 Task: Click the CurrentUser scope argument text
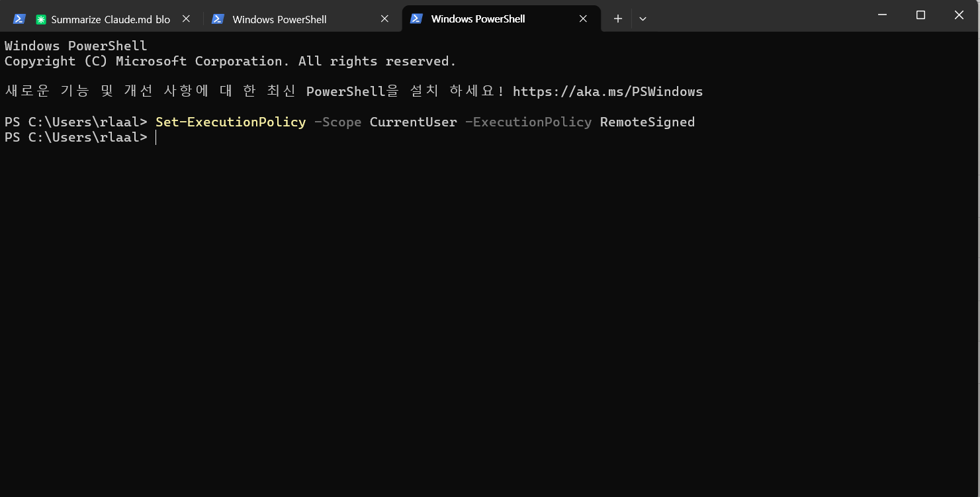click(413, 122)
